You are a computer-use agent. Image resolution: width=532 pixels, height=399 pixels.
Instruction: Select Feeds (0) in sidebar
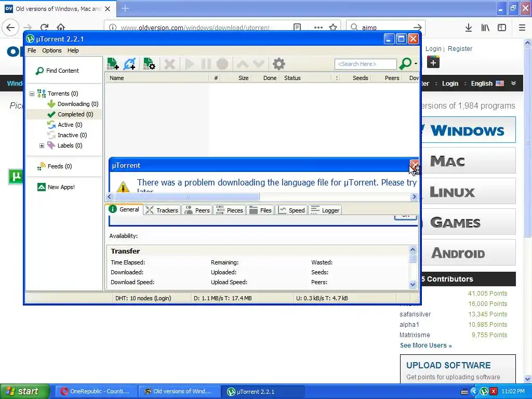click(x=55, y=166)
